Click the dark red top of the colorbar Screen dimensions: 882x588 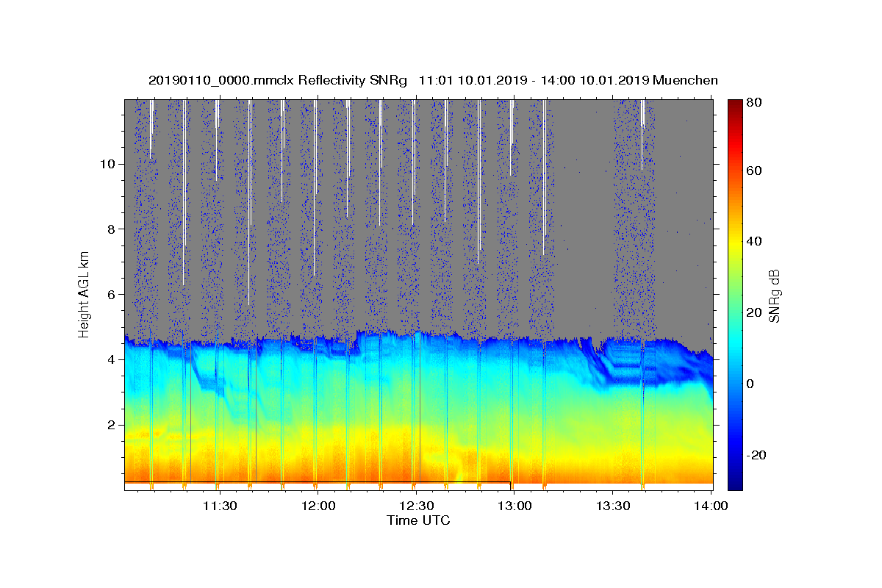(735, 105)
